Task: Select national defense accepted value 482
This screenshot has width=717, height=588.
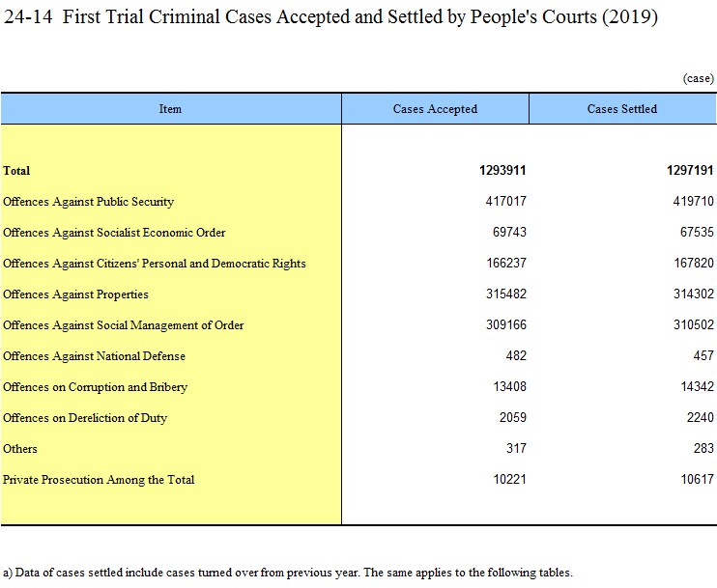Action: click(515, 356)
